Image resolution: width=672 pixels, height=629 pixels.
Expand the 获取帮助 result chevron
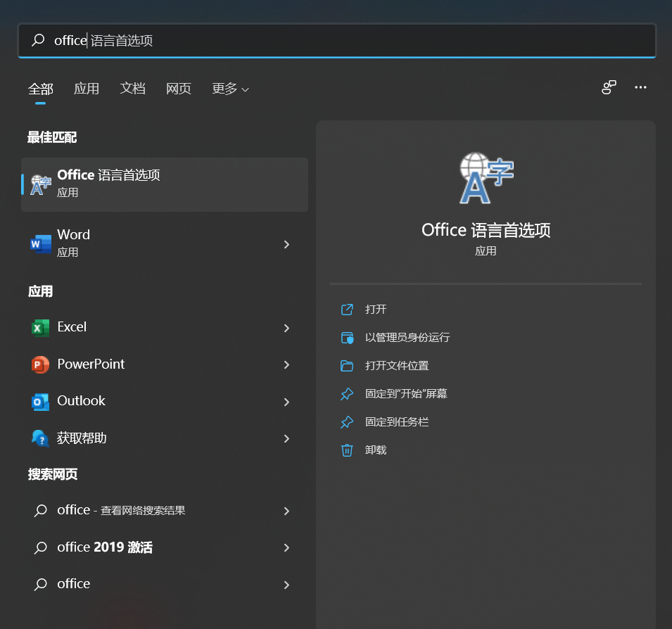coord(286,439)
